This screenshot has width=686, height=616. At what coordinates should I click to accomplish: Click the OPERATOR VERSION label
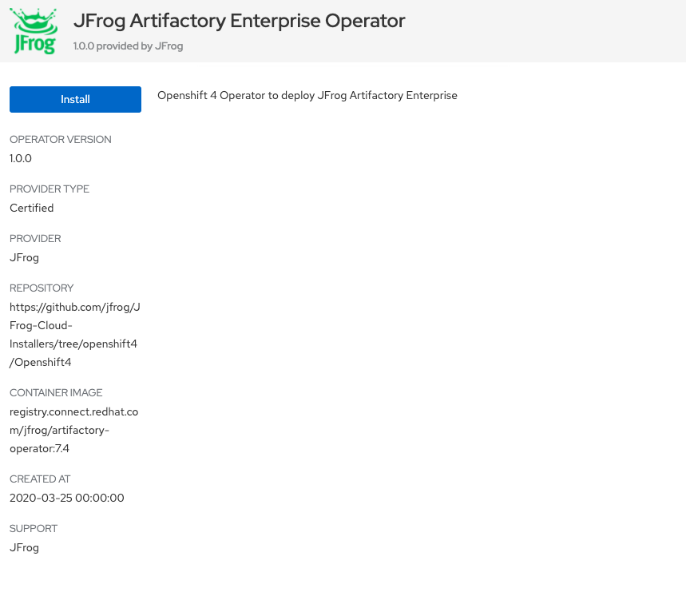pyautogui.click(x=61, y=140)
